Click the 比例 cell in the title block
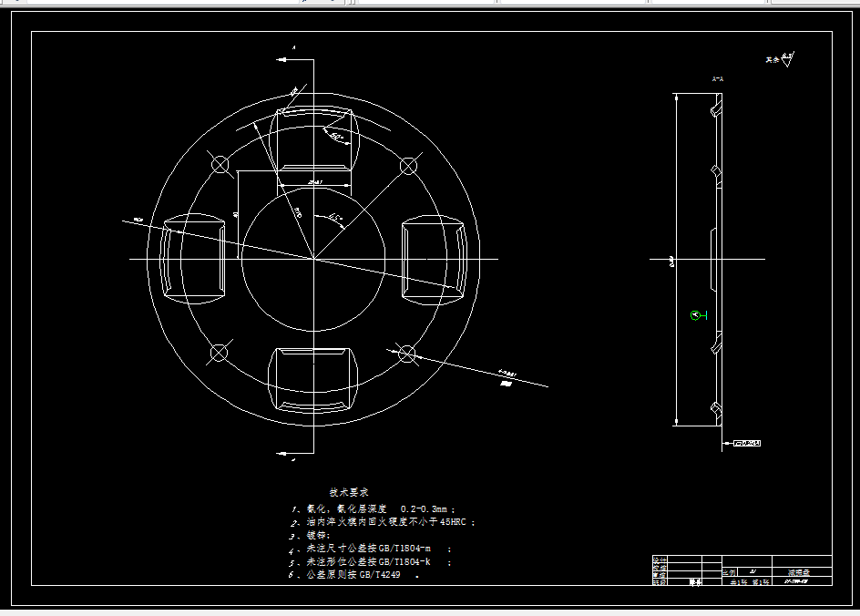Screen dimensions: 860x616 tap(729, 572)
